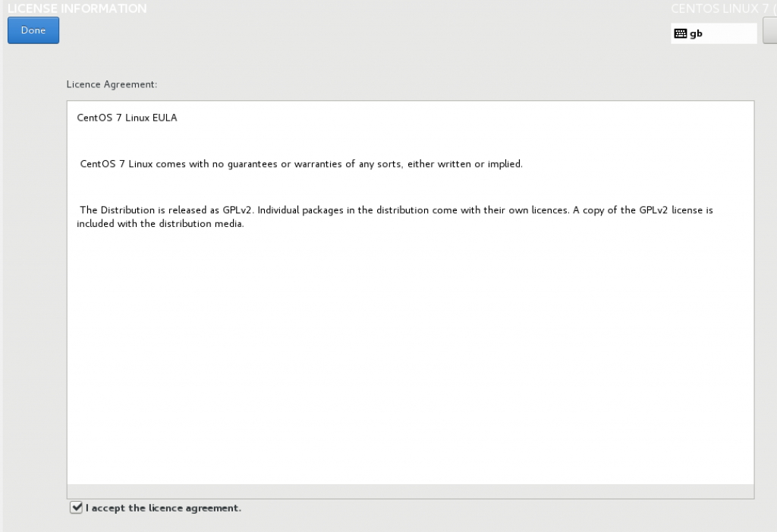Viewport: 777px width, 532px height.
Task: Select the 'gb' keyboard layout text
Action: point(696,33)
